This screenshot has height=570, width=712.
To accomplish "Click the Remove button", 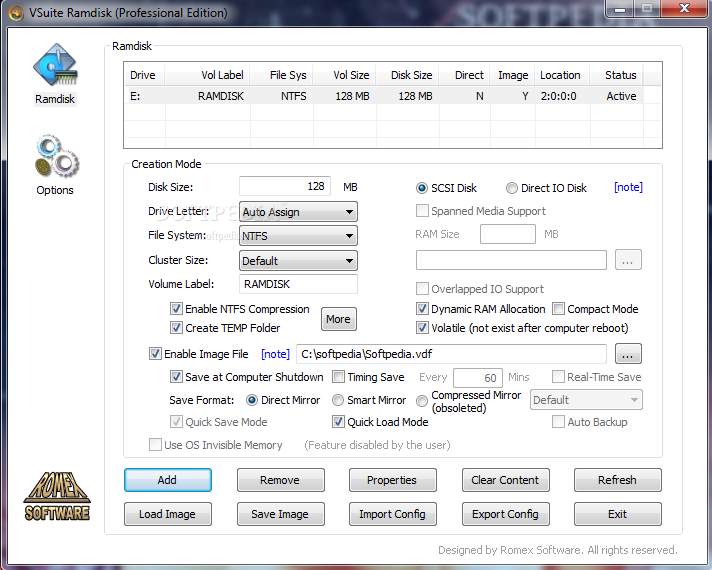I will click(280, 480).
